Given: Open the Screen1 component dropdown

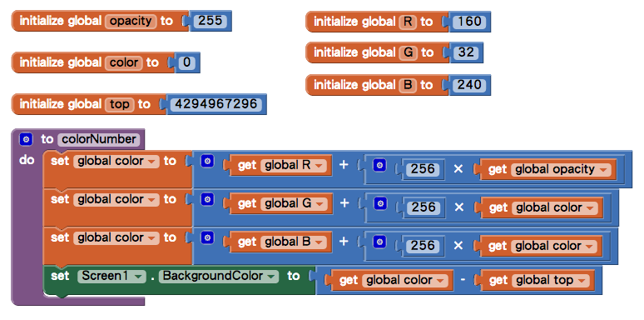Looking at the screenshot, I should [139, 277].
